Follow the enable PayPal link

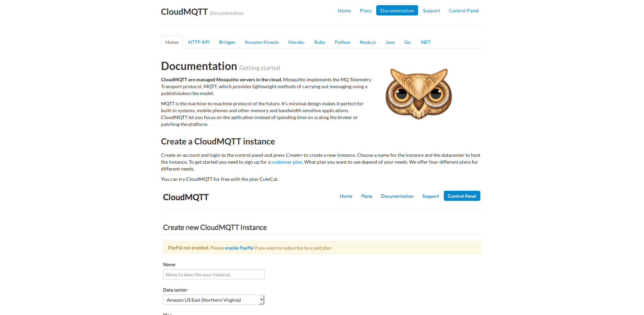click(x=239, y=248)
